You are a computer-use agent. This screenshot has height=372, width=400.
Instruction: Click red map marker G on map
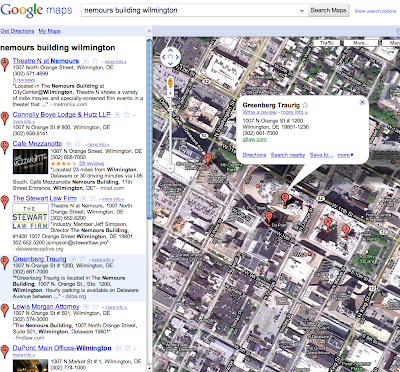(269, 219)
